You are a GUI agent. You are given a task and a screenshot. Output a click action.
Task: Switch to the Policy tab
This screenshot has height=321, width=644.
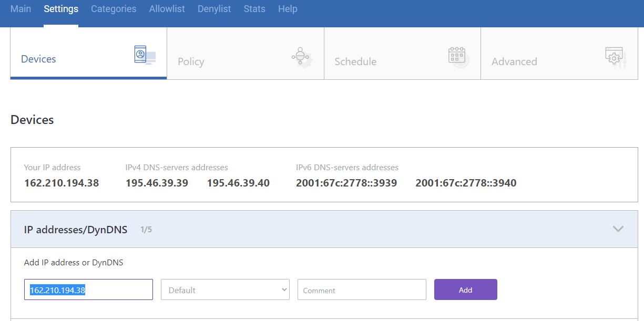tap(191, 61)
